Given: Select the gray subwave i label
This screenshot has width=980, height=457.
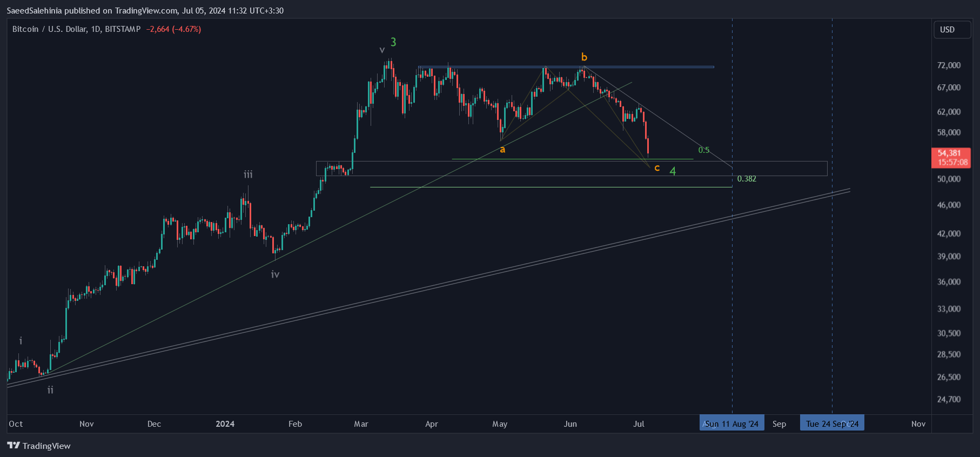Looking at the screenshot, I should tap(21, 340).
